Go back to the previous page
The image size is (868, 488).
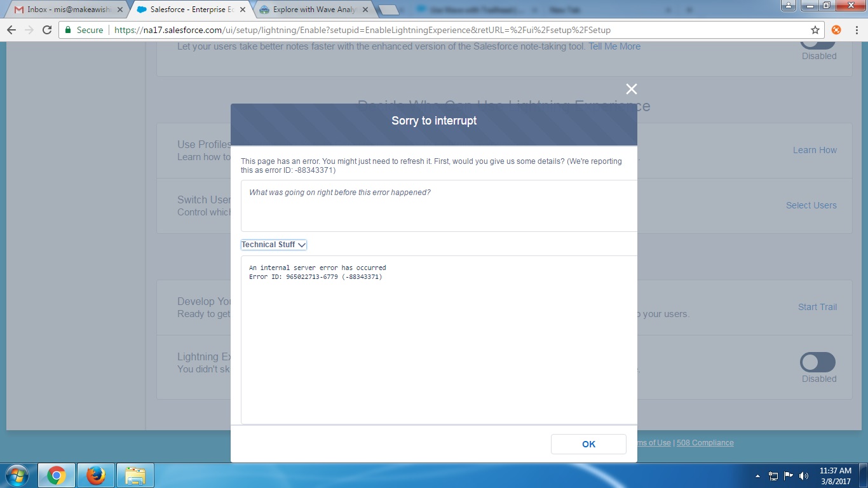[11, 30]
